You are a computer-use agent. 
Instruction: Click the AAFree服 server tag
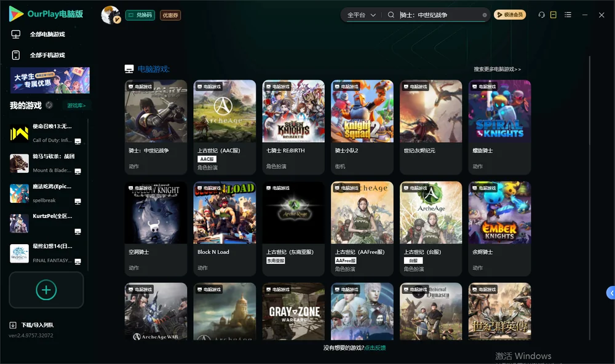346,261
